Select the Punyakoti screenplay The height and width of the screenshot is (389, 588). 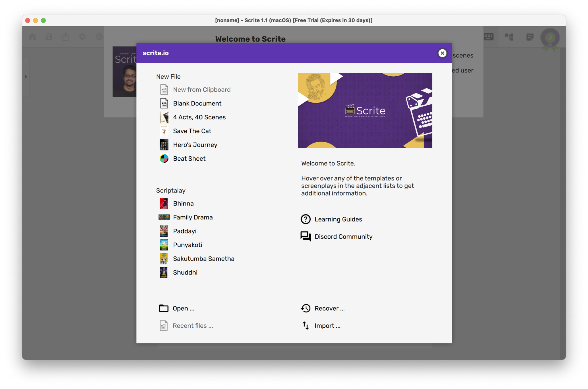pos(187,245)
